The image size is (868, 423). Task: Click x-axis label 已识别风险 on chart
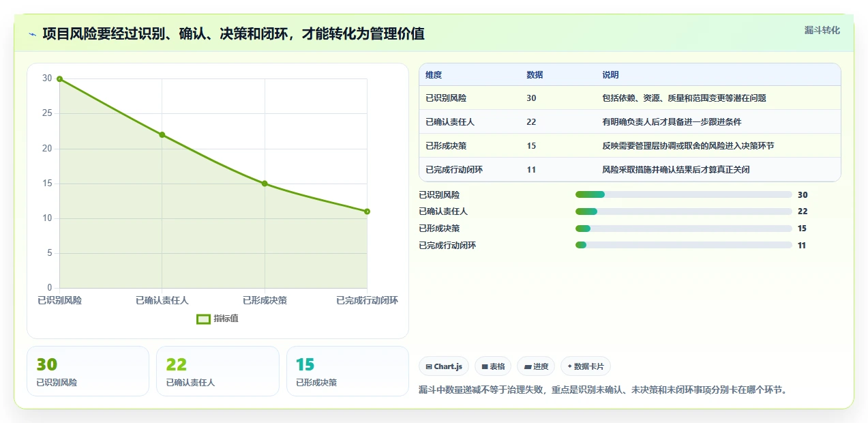coord(59,300)
